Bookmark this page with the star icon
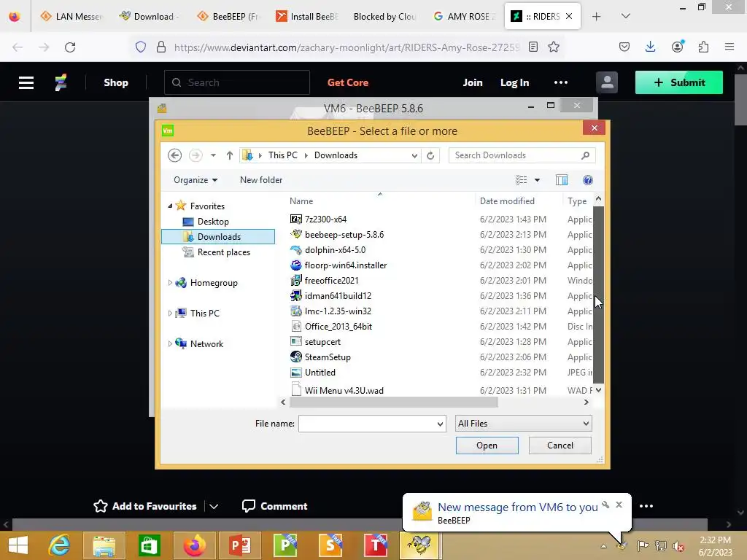 coord(553,47)
